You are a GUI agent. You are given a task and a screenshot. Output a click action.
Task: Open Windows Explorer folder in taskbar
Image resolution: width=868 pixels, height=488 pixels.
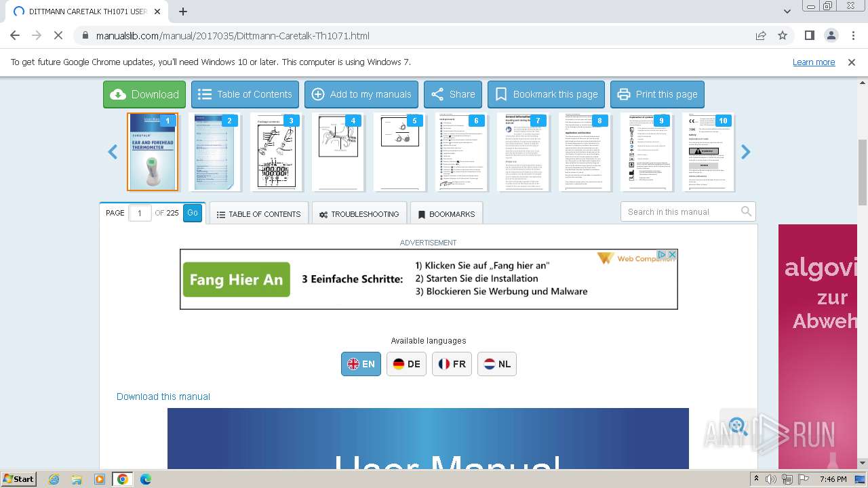point(77,479)
